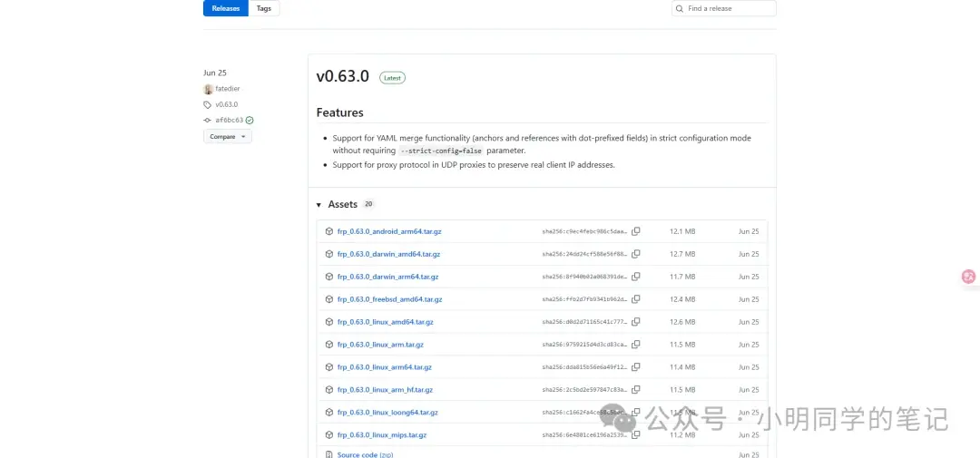Copy sha256 of linux_arm64 asset

coord(635,367)
